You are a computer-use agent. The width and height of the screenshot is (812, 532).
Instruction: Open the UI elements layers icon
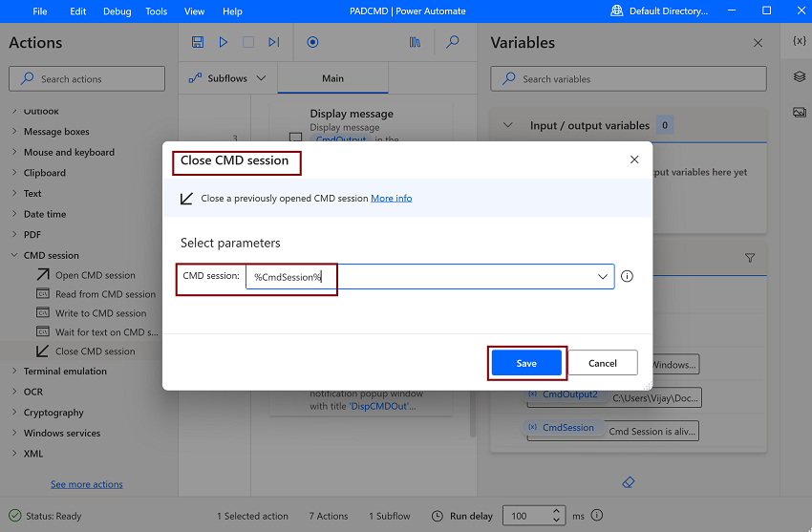pos(799,76)
